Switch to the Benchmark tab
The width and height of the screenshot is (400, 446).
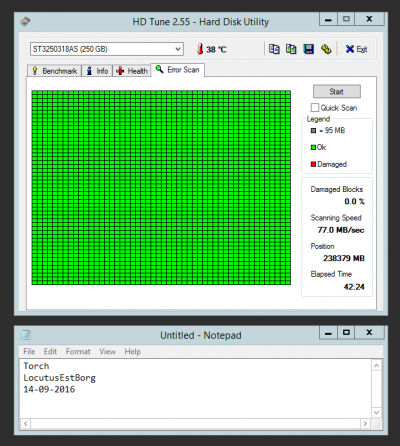pyautogui.click(x=54, y=71)
